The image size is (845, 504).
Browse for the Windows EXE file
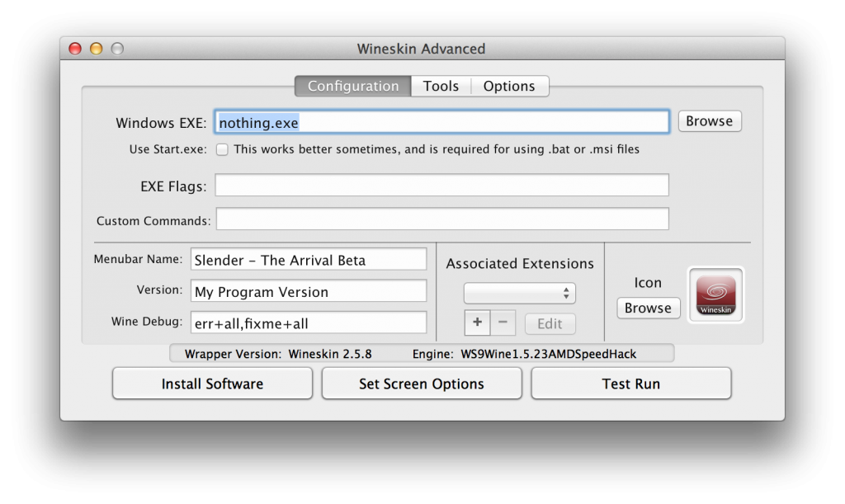(x=709, y=121)
